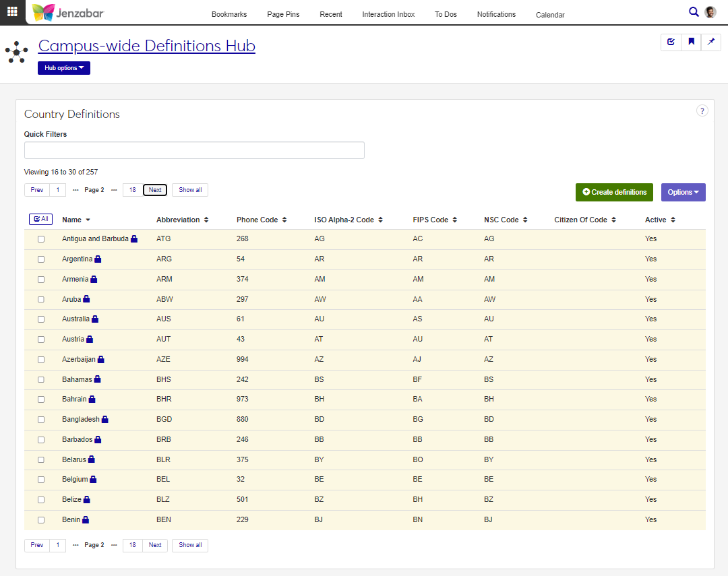Screen dimensions: 728x576
Task: Open the Interaction Inbox menu
Action: click(388, 14)
